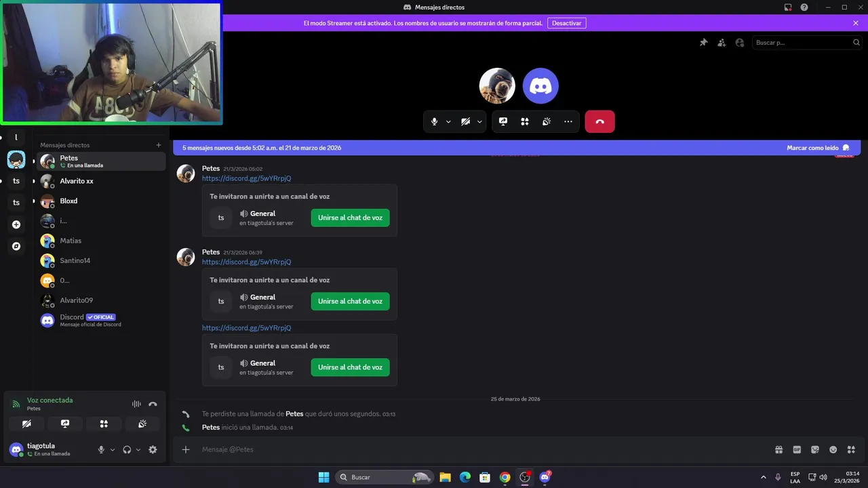Open soundboard from voice connected panel

pyautogui.click(x=142, y=424)
